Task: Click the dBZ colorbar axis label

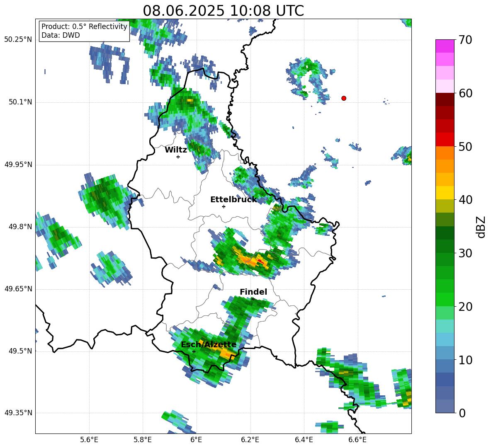Action: (480, 227)
